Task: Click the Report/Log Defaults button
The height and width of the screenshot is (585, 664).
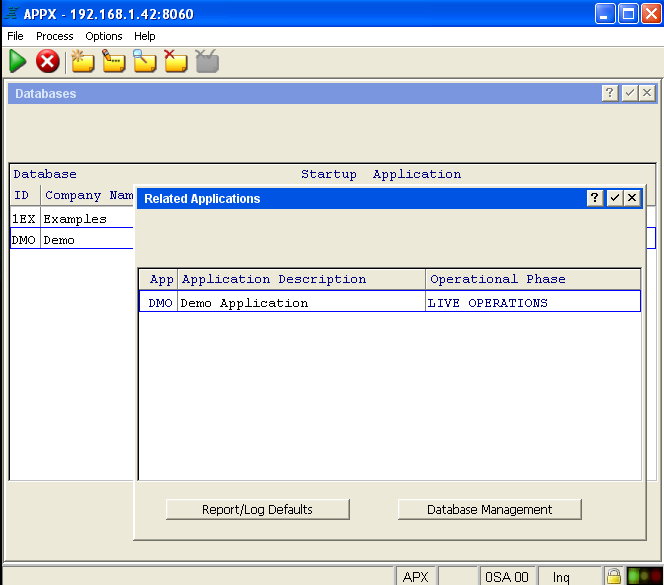Action: 257,509
